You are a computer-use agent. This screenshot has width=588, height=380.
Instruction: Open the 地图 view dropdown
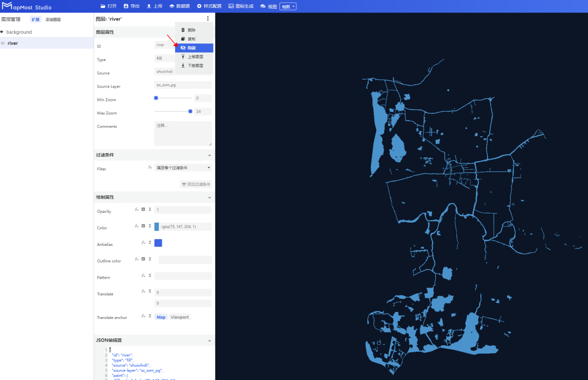(x=288, y=6)
